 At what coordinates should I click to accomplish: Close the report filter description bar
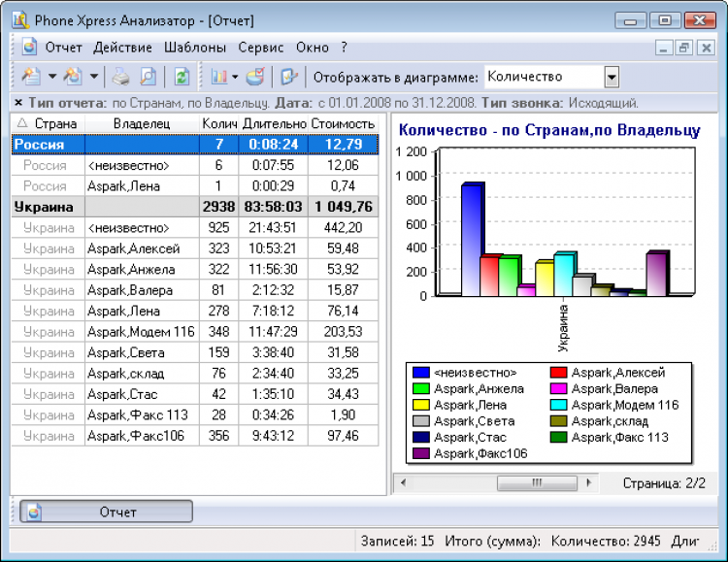pyautogui.click(x=18, y=102)
